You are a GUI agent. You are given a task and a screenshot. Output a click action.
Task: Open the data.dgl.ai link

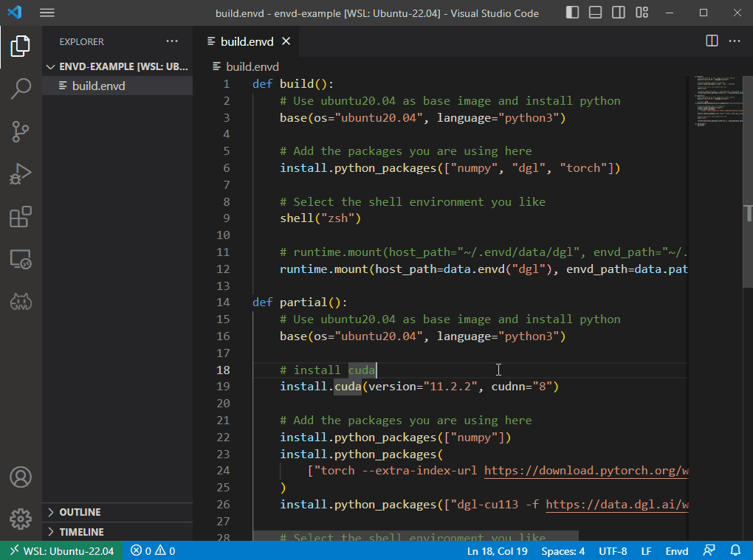[616, 505]
